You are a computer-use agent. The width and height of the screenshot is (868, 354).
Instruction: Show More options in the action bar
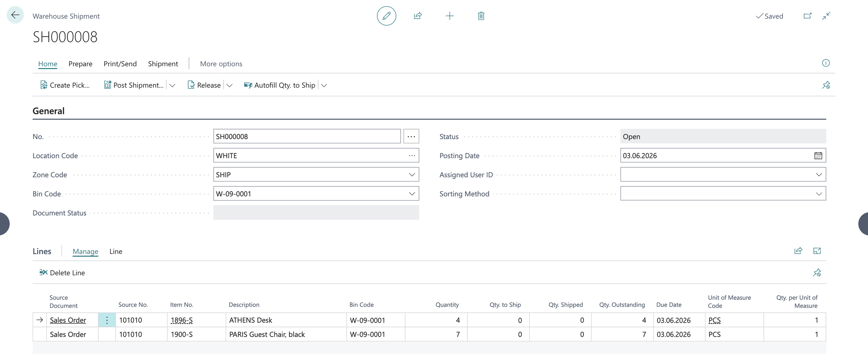click(x=221, y=64)
